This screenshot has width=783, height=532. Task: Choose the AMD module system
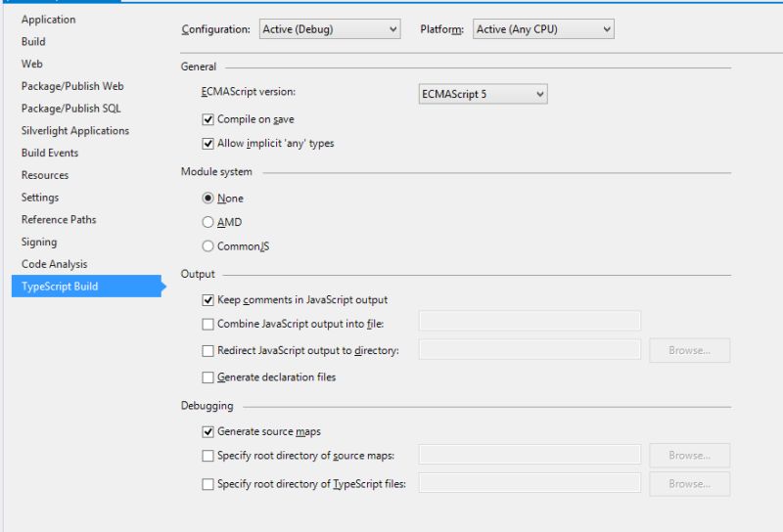pos(207,222)
